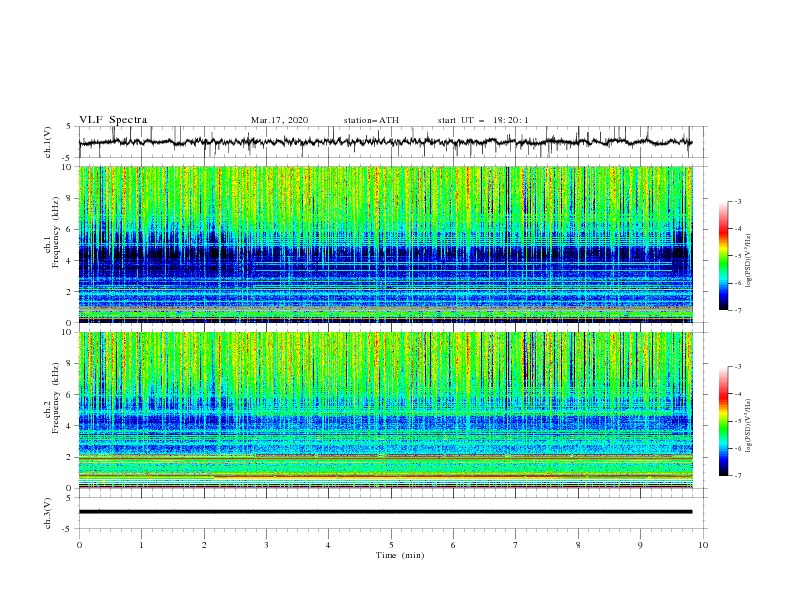Click time axis tick label "9"
The width and height of the screenshot is (792, 612).
[640, 545]
